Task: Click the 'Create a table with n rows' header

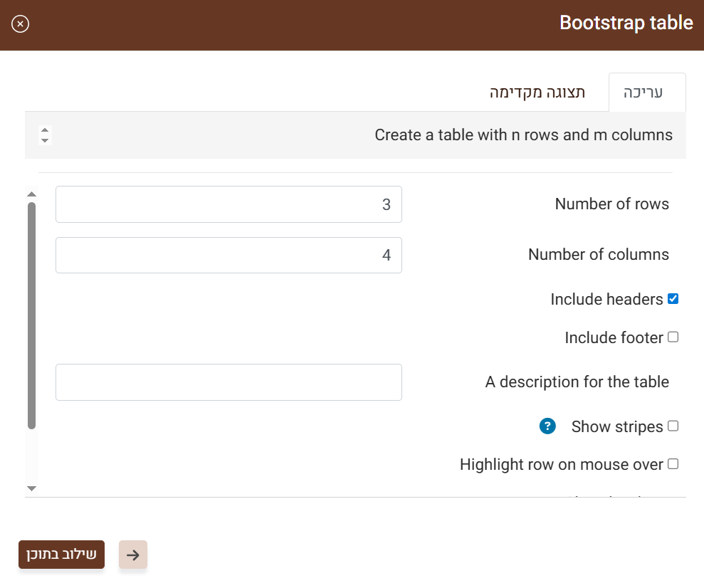Action: (x=523, y=135)
